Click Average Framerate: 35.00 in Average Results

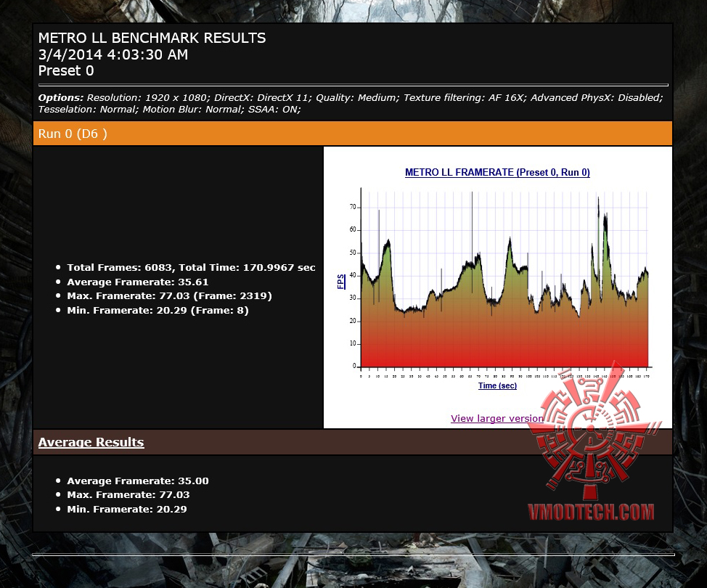[137, 481]
